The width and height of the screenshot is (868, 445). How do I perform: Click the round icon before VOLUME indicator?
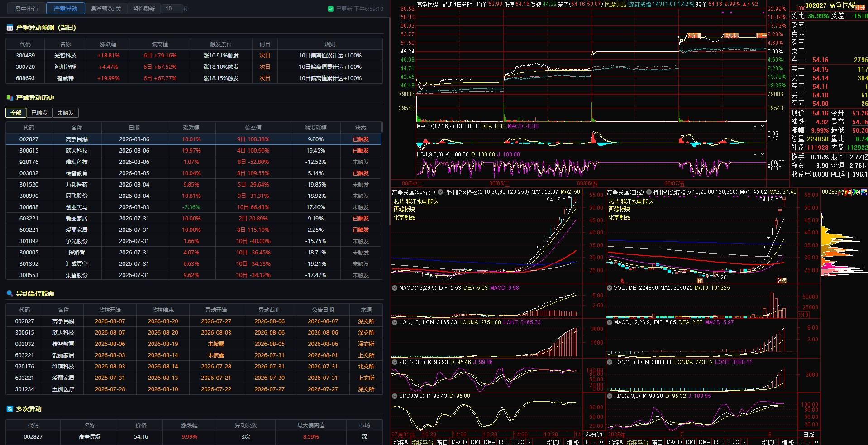610,288
